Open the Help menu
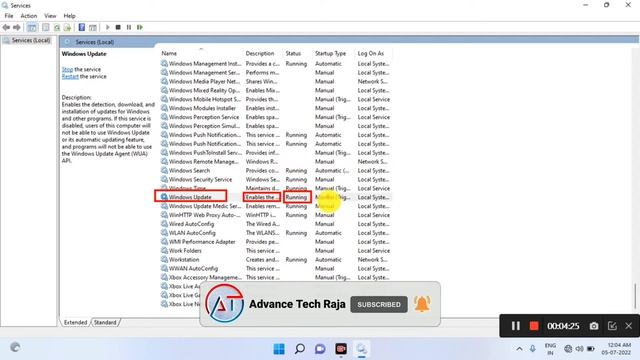The height and width of the screenshot is (360, 640). pos(69,16)
